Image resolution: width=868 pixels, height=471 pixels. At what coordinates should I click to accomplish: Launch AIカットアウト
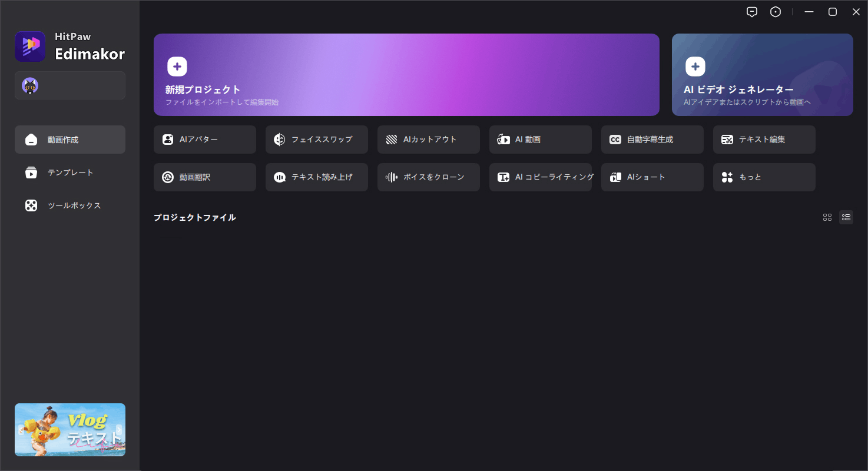tap(429, 140)
